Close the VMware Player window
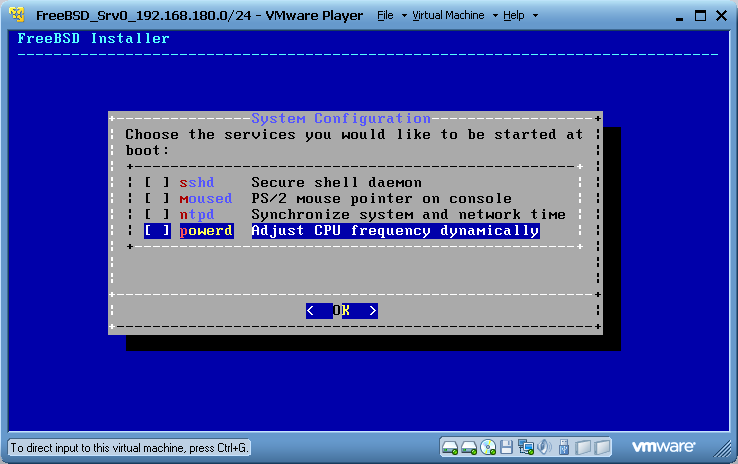Image resolution: width=738 pixels, height=464 pixels. pyautogui.click(x=722, y=16)
